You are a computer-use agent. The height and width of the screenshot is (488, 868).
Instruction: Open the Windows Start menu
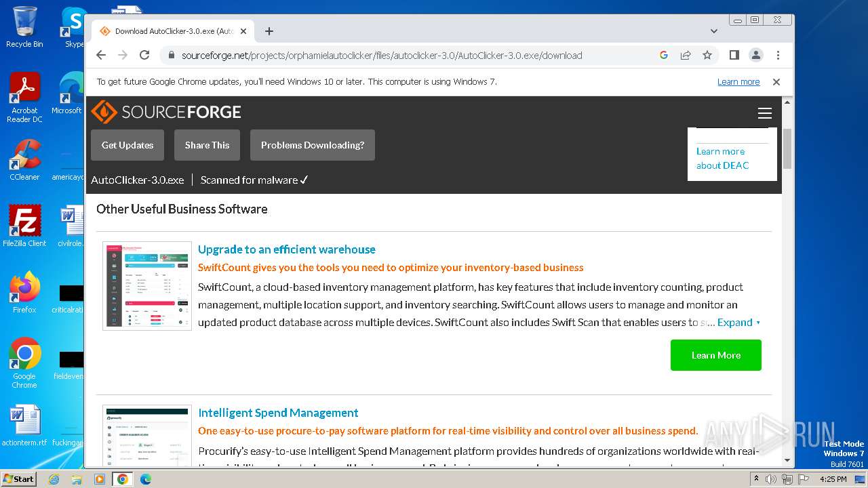[x=18, y=479]
